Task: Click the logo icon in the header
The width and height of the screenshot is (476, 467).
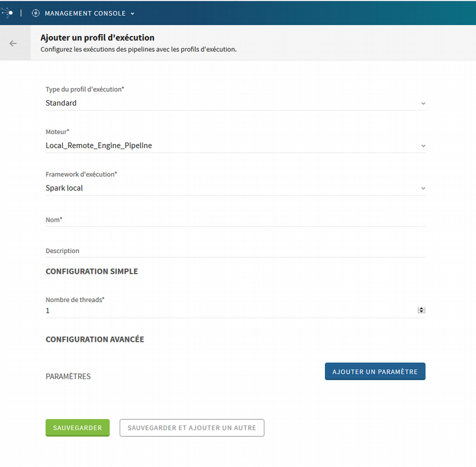Action: point(8,13)
